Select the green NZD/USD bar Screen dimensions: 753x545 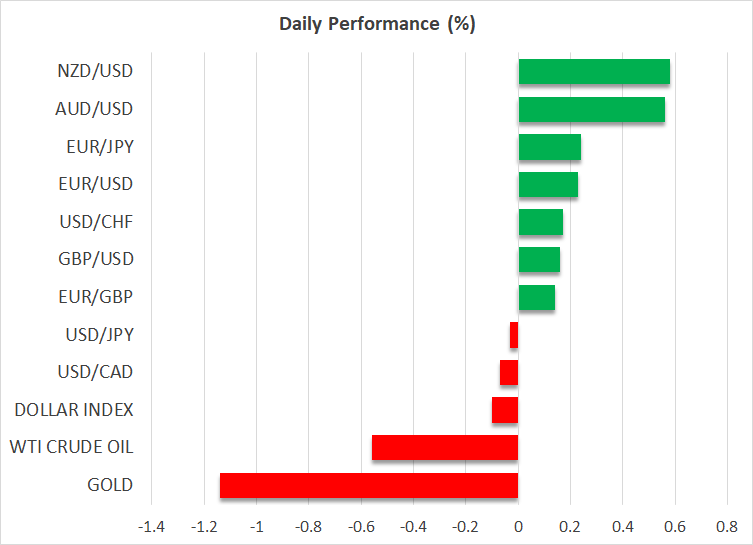(594, 72)
